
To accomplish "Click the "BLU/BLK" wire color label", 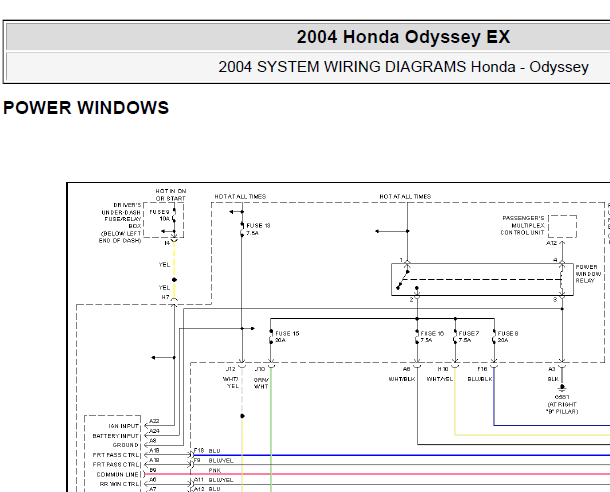I will coord(480,379).
